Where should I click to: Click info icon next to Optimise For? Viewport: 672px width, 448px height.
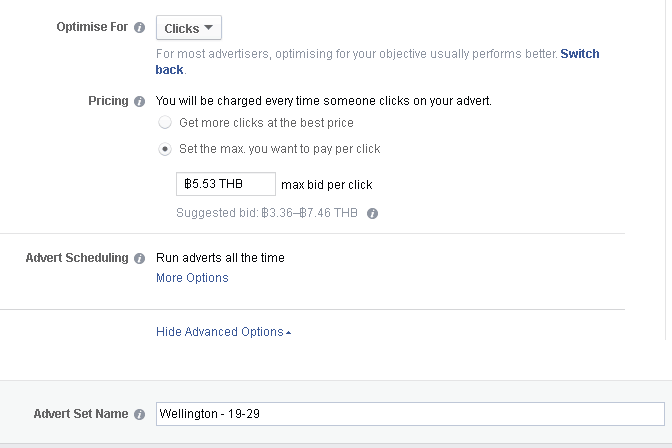point(139,27)
